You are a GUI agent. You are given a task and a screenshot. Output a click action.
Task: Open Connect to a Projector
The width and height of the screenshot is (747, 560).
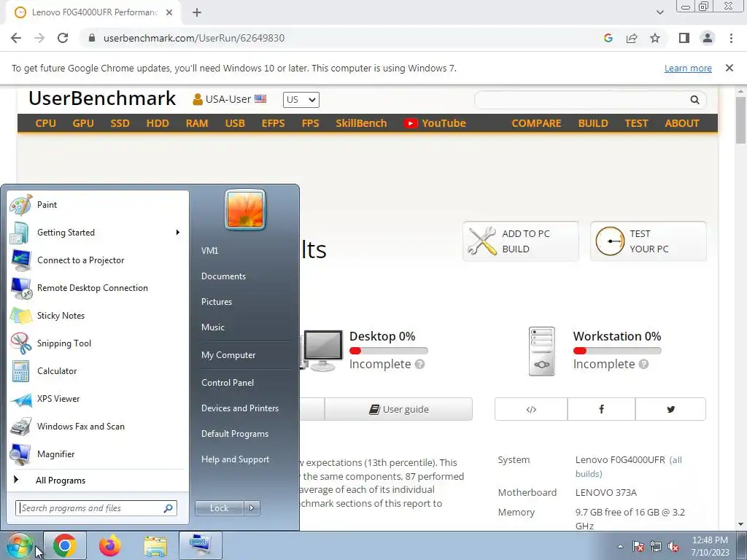pos(97,260)
